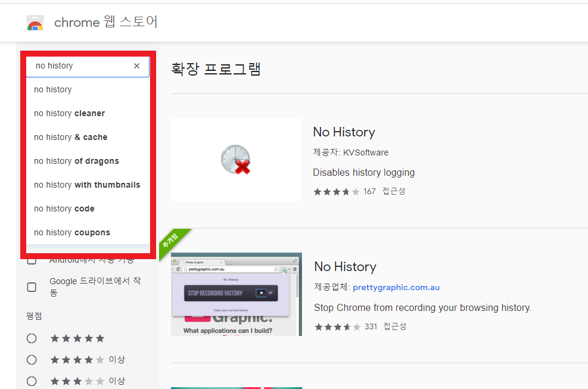Screen dimensions: 588x389
Task: Click 접근성 label next to 331
Action: [395, 326]
